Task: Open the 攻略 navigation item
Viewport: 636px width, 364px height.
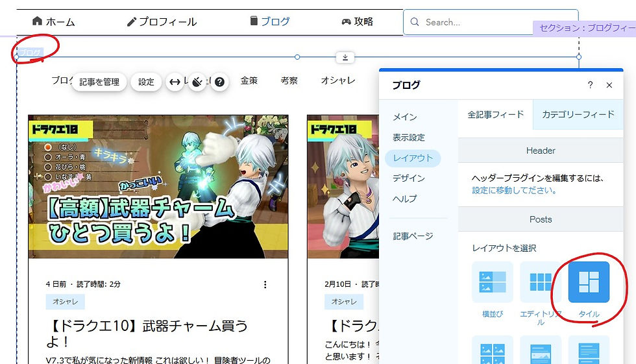Action: coord(358,21)
